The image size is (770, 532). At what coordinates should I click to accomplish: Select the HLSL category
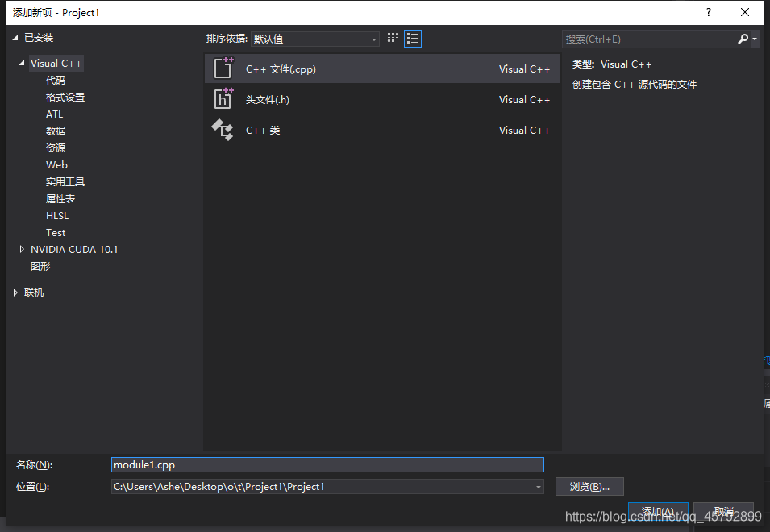57,215
